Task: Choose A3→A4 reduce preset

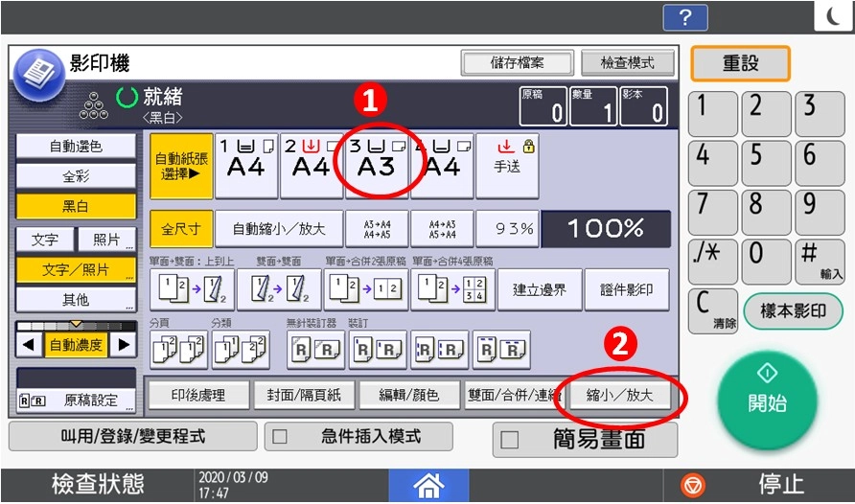Action: 377,229
